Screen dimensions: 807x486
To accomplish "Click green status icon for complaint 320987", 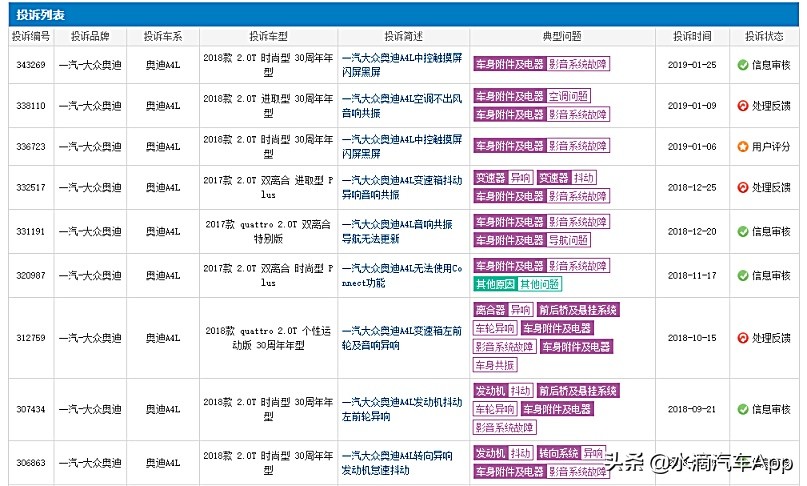I will pos(742,275).
